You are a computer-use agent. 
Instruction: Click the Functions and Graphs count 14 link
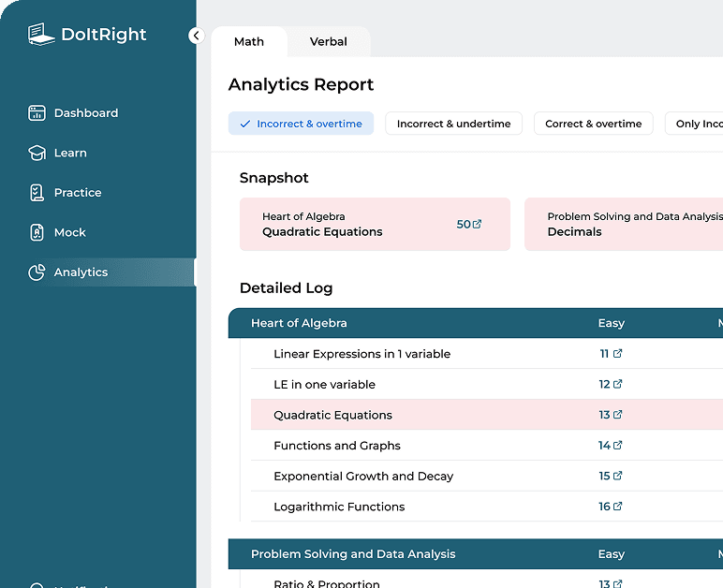[604, 446]
